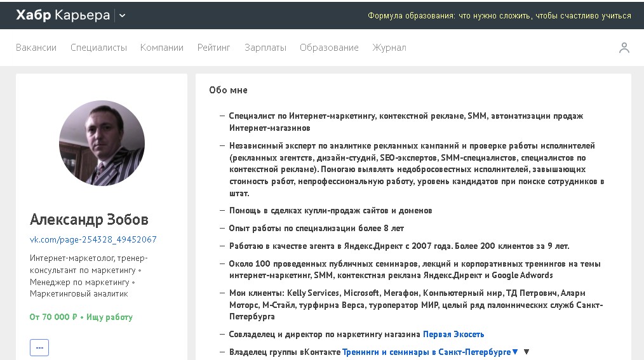Viewport: 644px width, 360px height.
Task: Expand the services chevron beside Хабр Карьера
Action: point(122,16)
